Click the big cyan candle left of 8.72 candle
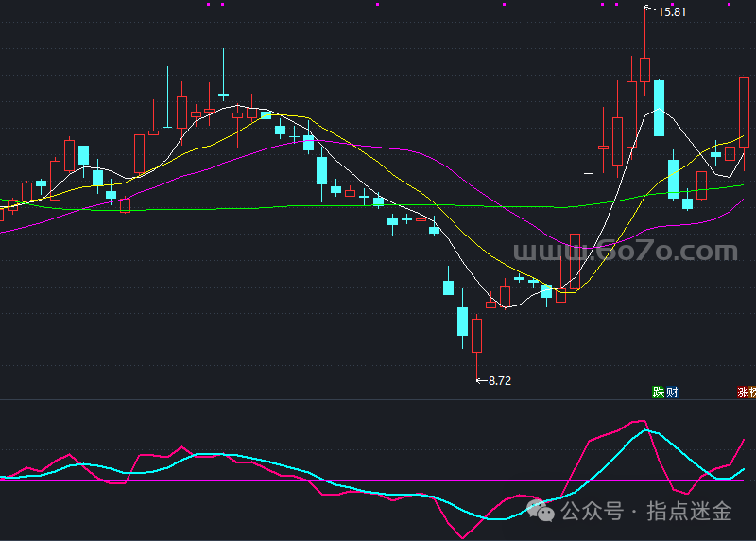This screenshot has width=756, height=541. click(x=462, y=321)
